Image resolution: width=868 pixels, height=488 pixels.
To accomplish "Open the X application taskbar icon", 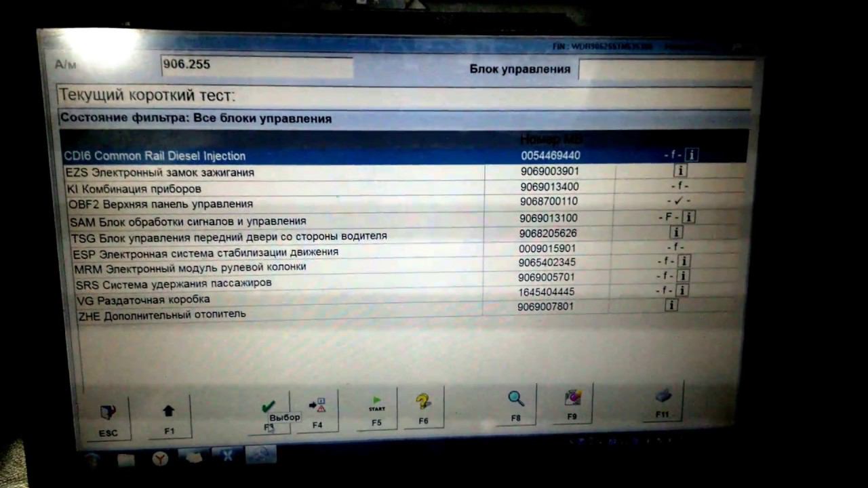I will [227, 455].
